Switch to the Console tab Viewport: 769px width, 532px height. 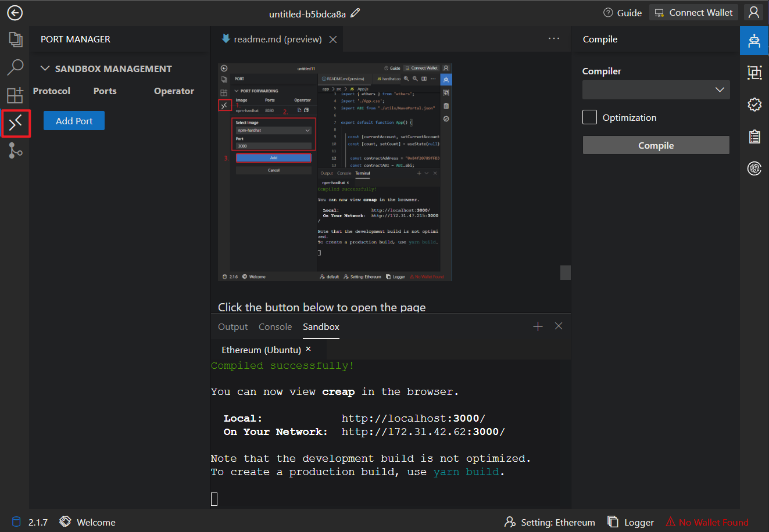pyautogui.click(x=275, y=327)
